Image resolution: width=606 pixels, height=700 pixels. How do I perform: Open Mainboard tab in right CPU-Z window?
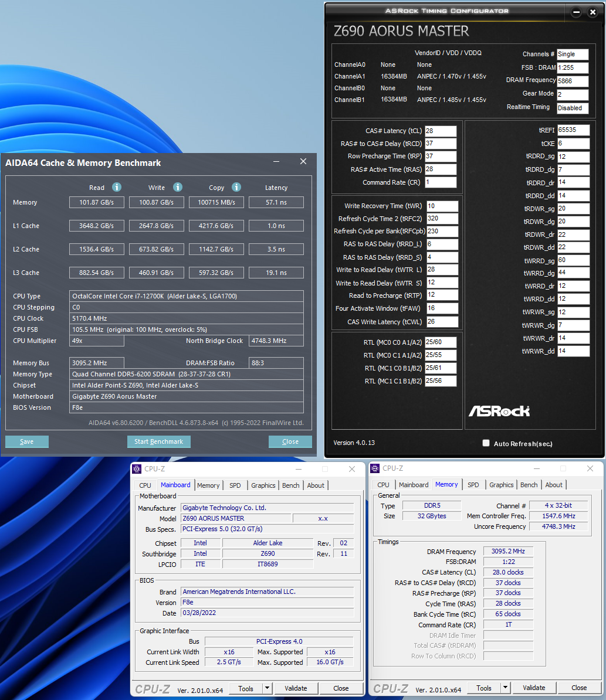(x=414, y=485)
